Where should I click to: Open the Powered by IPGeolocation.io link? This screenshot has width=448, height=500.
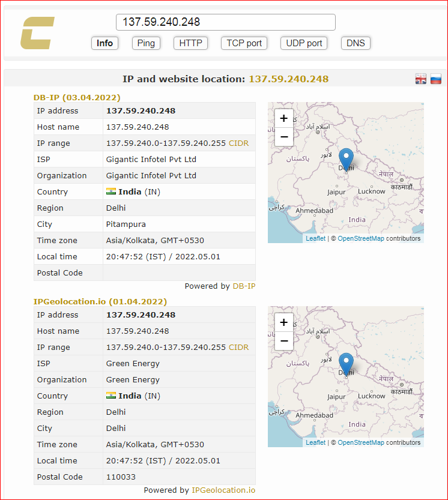coord(223,490)
